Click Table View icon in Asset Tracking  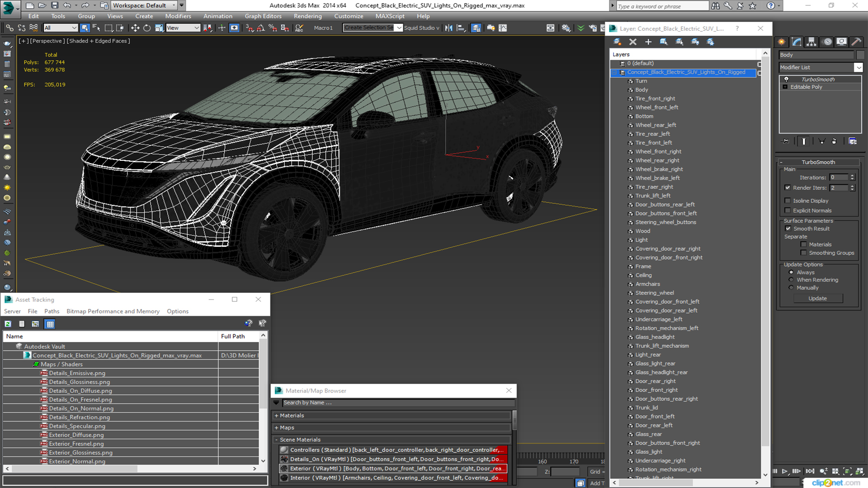[50, 324]
